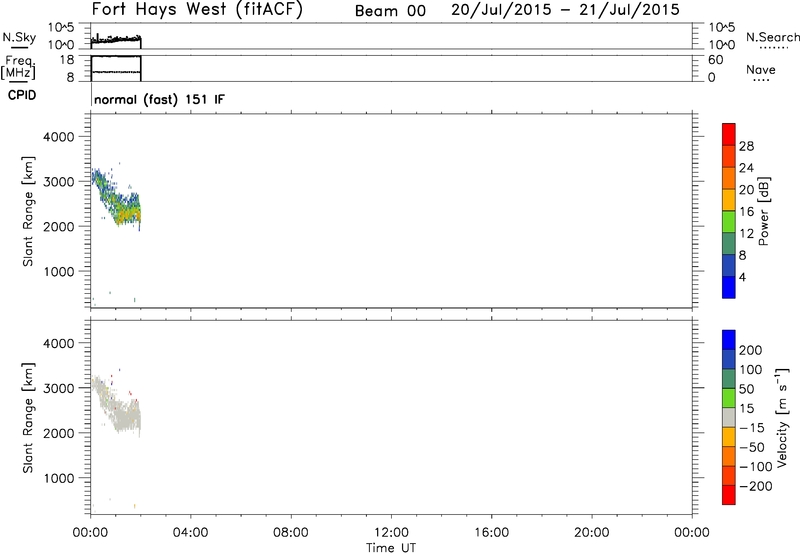Image resolution: width=800 pixels, height=554 pixels.
Task: Select the "-200" tick on the Velocity colorbar
Action: point(756,486)
